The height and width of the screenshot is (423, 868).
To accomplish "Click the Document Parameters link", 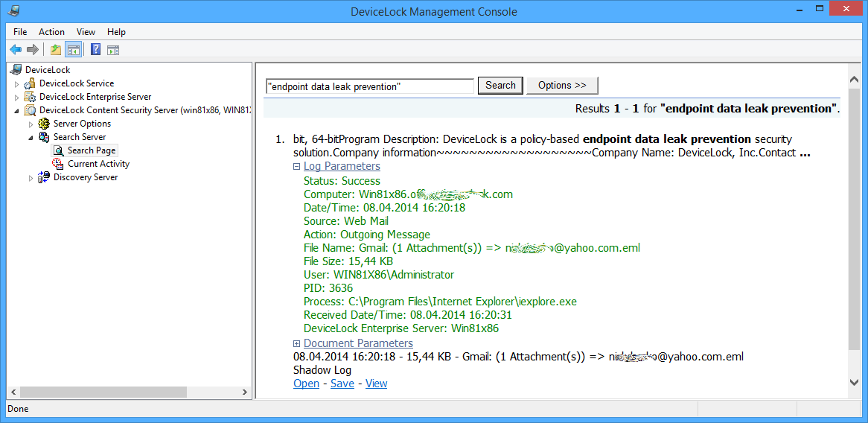I will tap(358, 343).
